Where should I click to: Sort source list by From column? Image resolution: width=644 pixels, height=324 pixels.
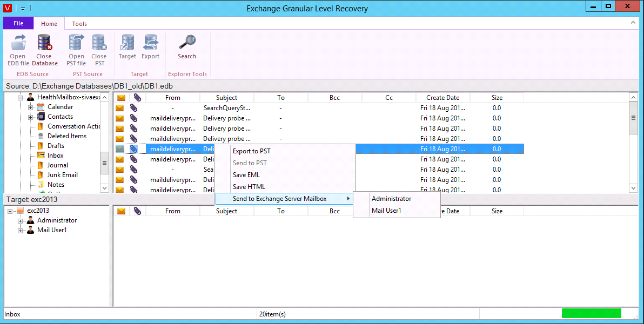tap(173, 98)
